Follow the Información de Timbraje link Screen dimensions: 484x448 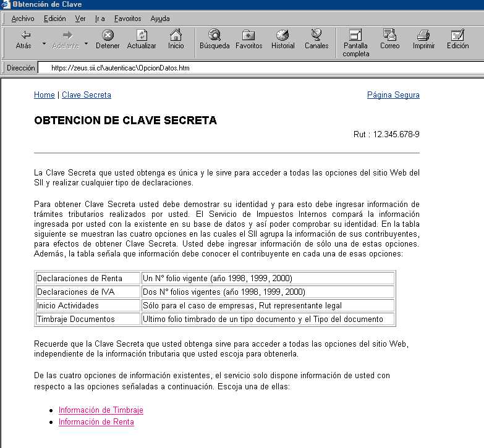[101, 410]
